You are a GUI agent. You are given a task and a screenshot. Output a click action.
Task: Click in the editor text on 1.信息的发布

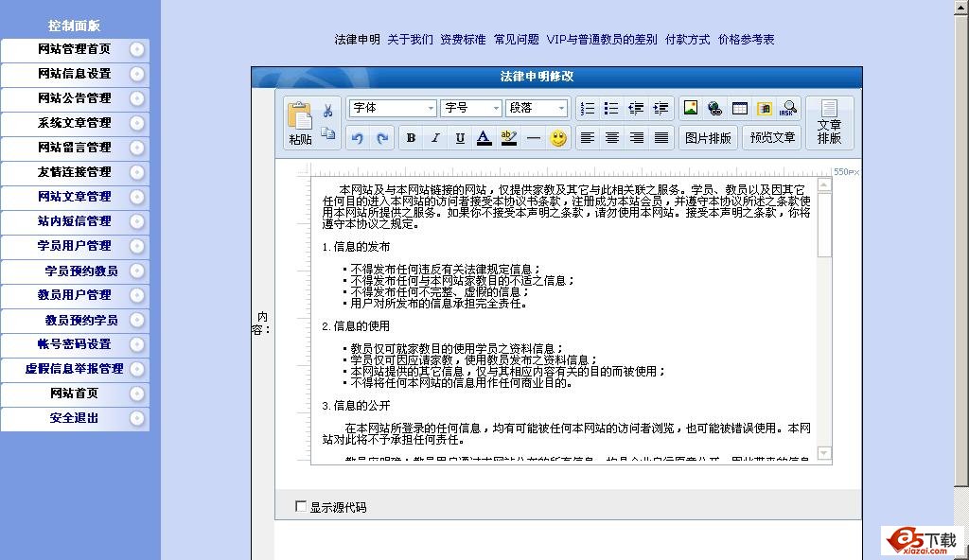pos(356,247)
